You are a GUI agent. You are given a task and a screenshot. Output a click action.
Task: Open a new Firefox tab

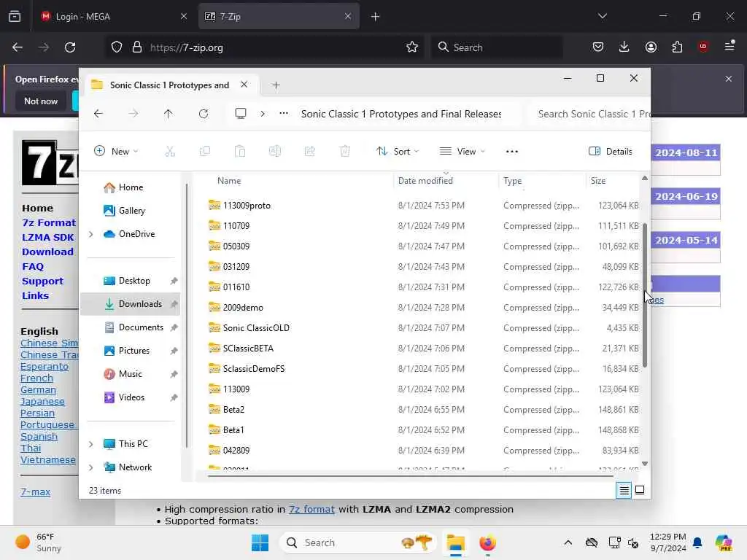coord(376,16)
